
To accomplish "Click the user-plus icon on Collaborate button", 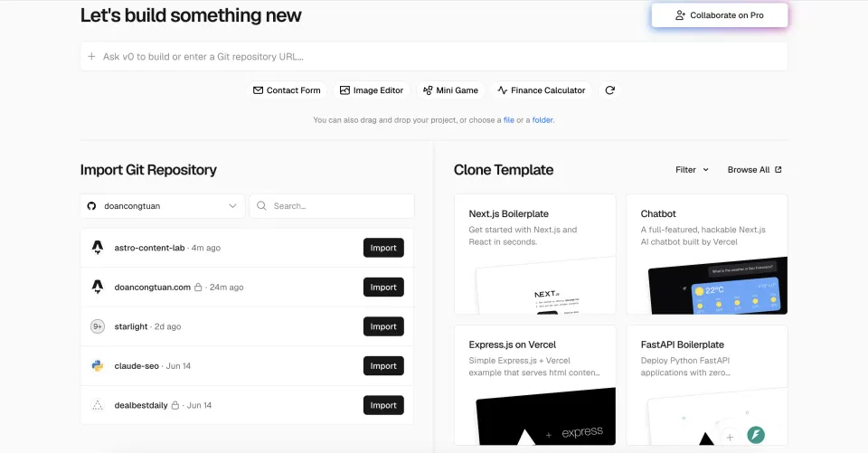I will [680, 15].
